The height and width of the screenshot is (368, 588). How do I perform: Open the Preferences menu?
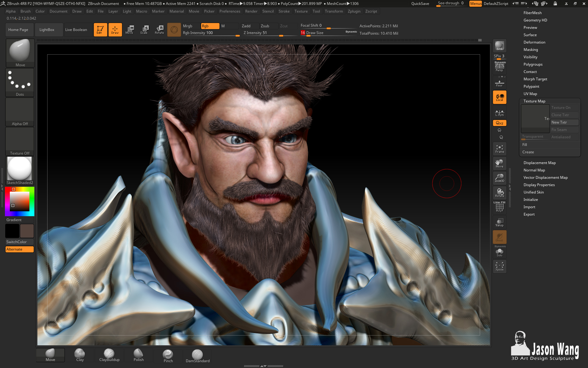[x=230, y=11]
